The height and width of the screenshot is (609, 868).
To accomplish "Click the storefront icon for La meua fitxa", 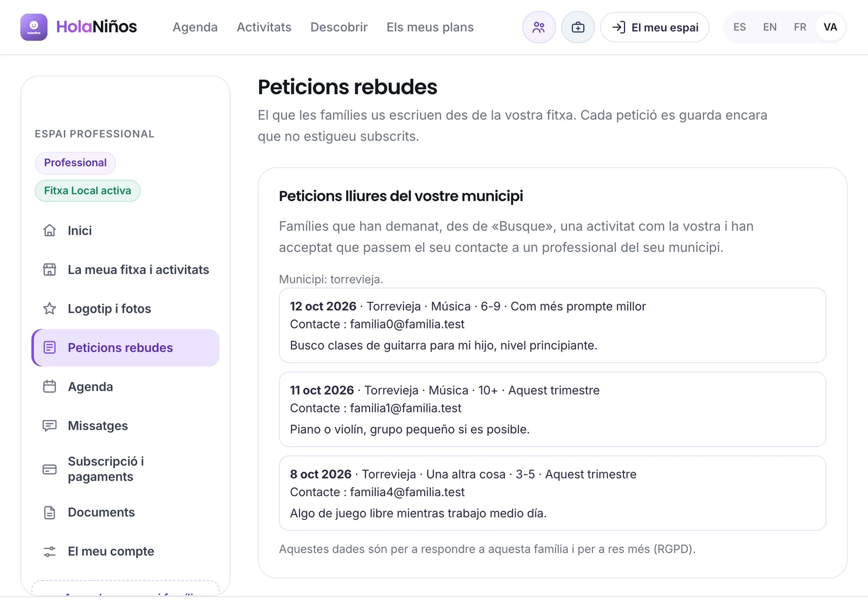I will (49, 270).
